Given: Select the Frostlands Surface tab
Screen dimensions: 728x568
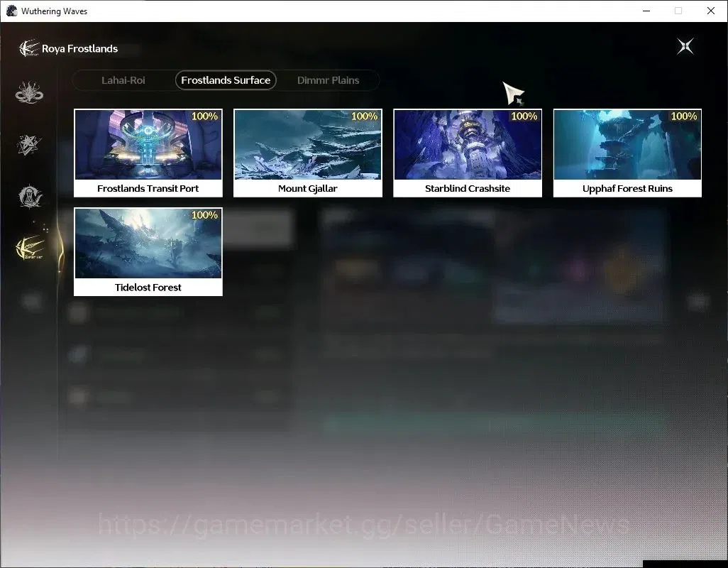Looking at the screenshot, I should [x=226, y=80].
